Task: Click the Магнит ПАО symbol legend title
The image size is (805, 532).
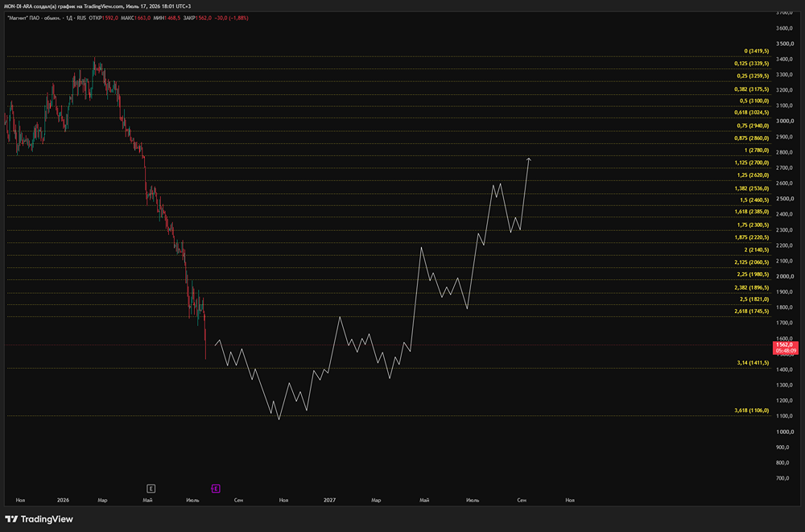Action: click(47, 18)
